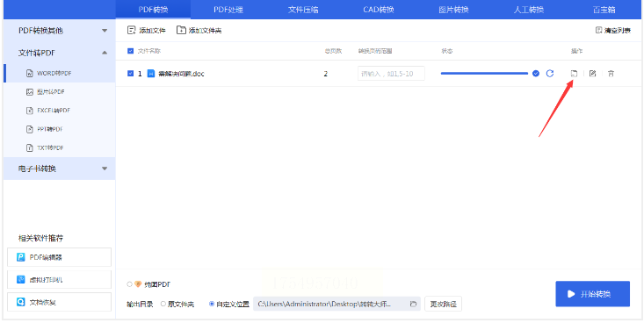Click the 总页数 column header

tap(333, 51)
